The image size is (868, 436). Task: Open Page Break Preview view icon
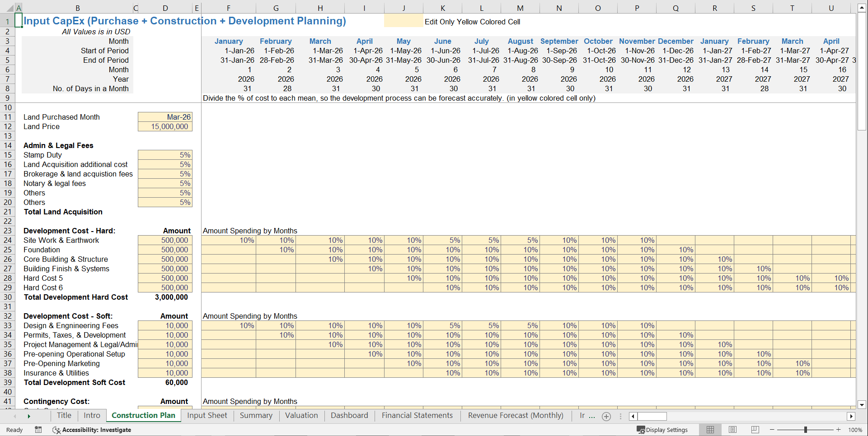click(755, 430)
